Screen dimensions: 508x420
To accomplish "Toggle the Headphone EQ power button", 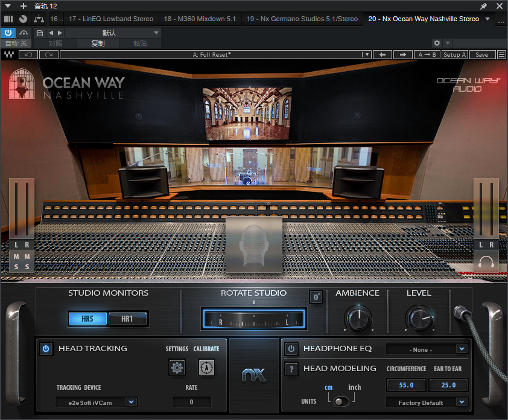I will (x=291, y=349).
